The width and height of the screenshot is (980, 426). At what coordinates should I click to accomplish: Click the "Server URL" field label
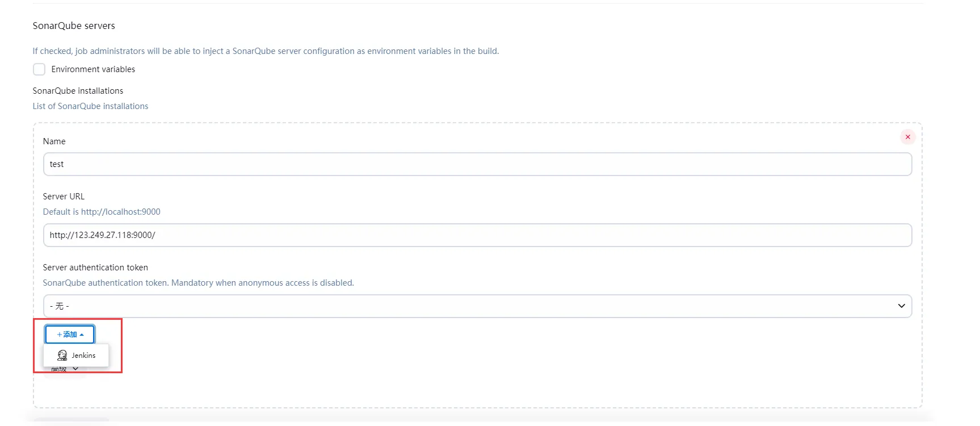(x=64, y=197)
